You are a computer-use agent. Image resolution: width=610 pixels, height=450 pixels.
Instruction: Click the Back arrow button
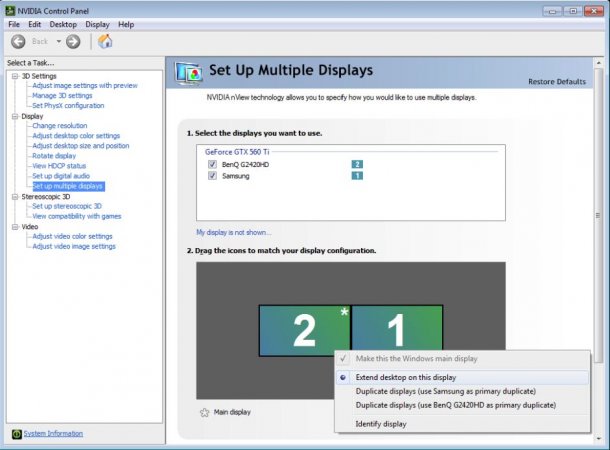18,41
